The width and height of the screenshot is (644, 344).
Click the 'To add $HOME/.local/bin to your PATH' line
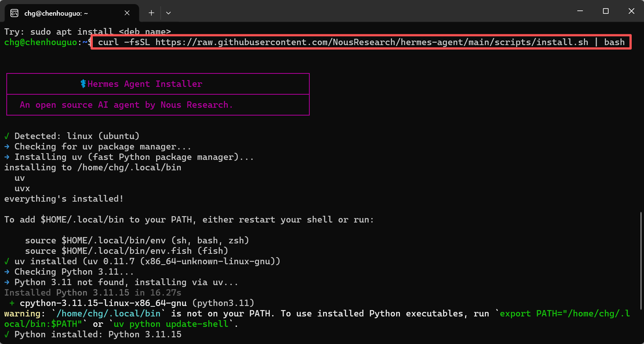[189, 220]
